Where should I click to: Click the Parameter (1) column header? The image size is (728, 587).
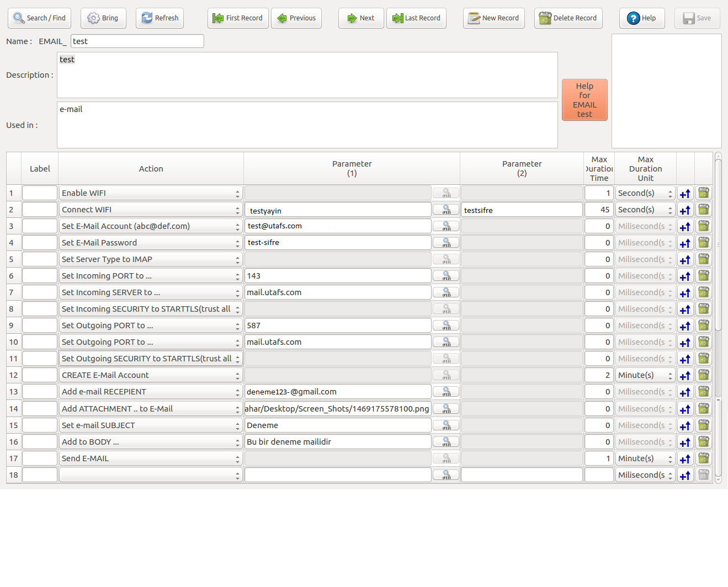pyautogui.click(x=352, y=169)
